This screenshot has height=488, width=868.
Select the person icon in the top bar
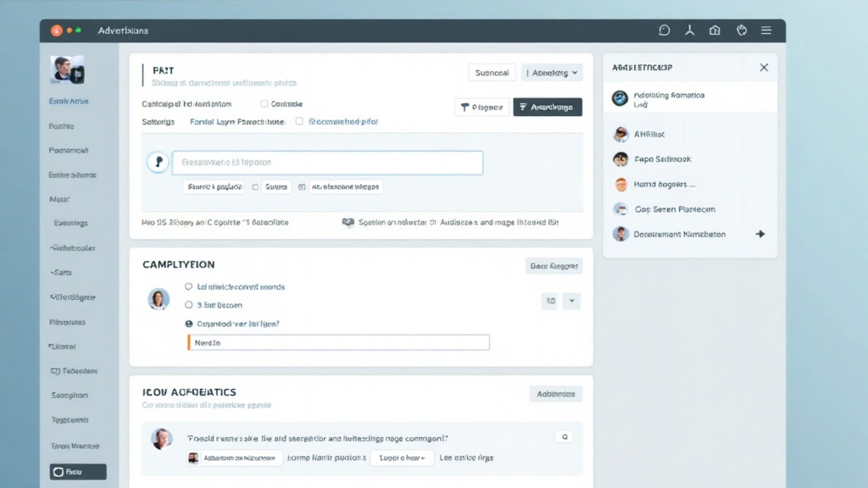pos(689,30)
